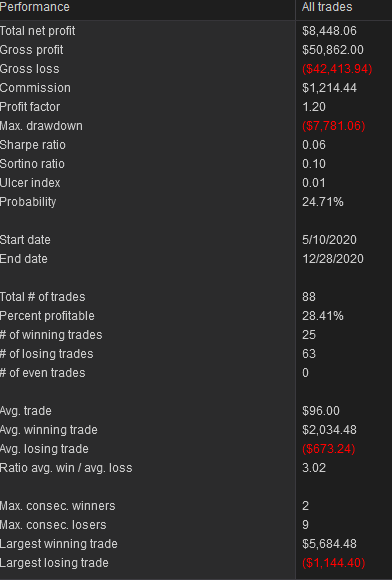The image size is (392, 580).
Task: Click the Performance column header
Action: [35, 7]
